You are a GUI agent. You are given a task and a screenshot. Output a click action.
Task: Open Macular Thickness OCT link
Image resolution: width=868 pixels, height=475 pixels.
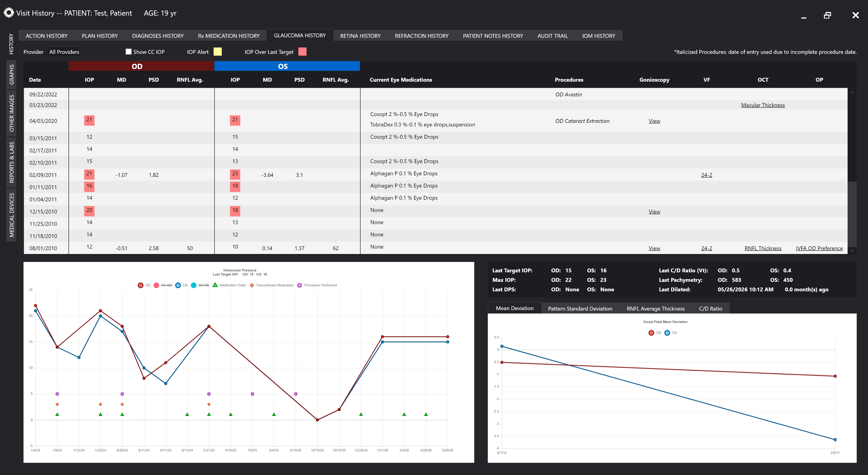click(x=763, y=105)
